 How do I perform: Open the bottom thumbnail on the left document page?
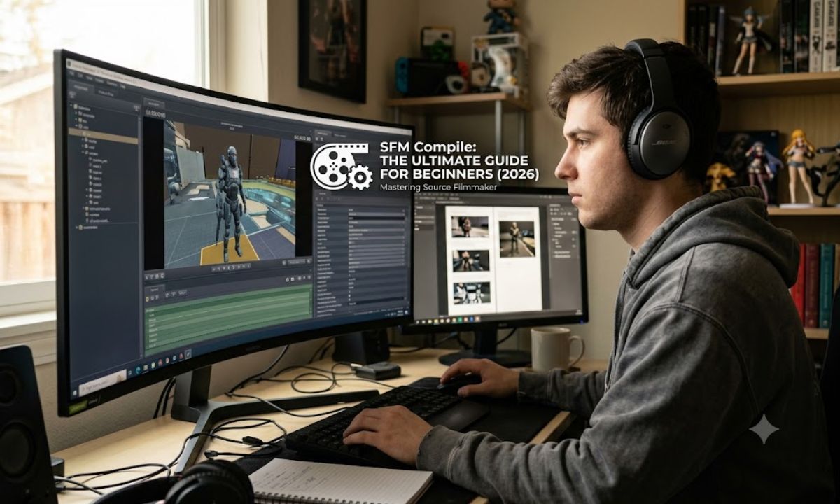471,293
